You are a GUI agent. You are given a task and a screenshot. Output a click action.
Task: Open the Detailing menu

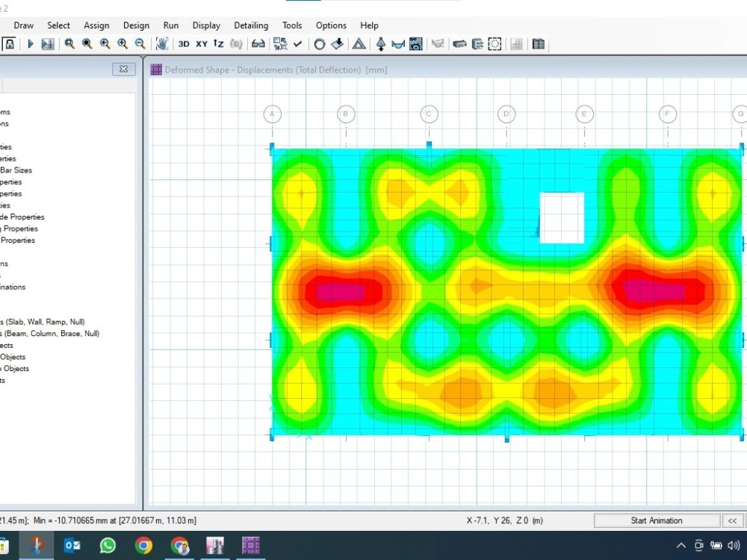251,25
